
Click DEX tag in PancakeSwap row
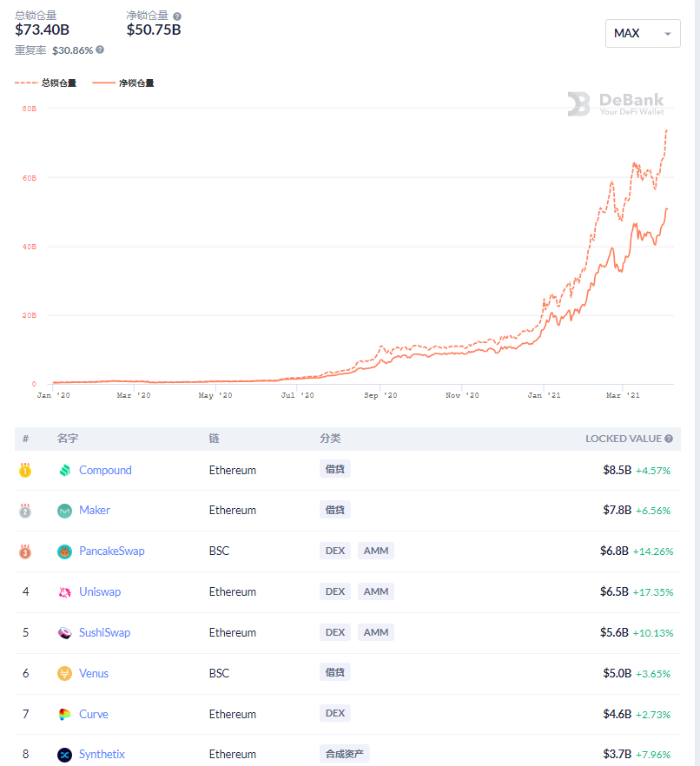[335, 551]
